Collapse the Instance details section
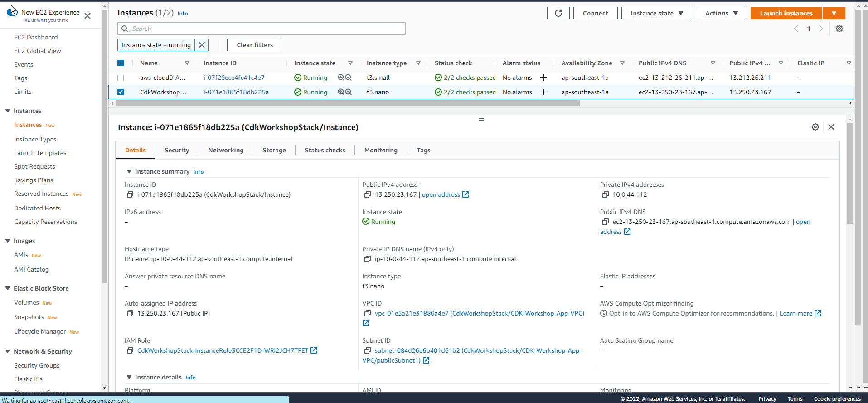 click(x=129, y=377)
